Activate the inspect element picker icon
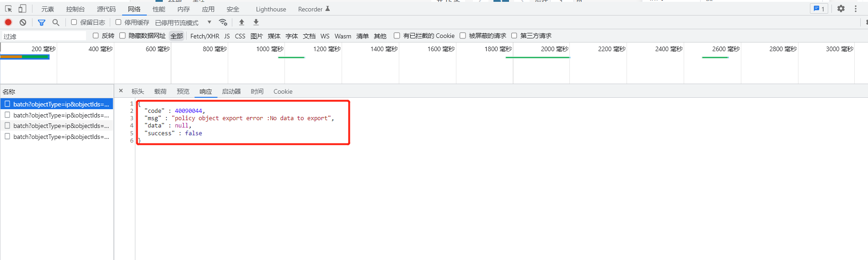868x260 pixels. click(8, 9)
